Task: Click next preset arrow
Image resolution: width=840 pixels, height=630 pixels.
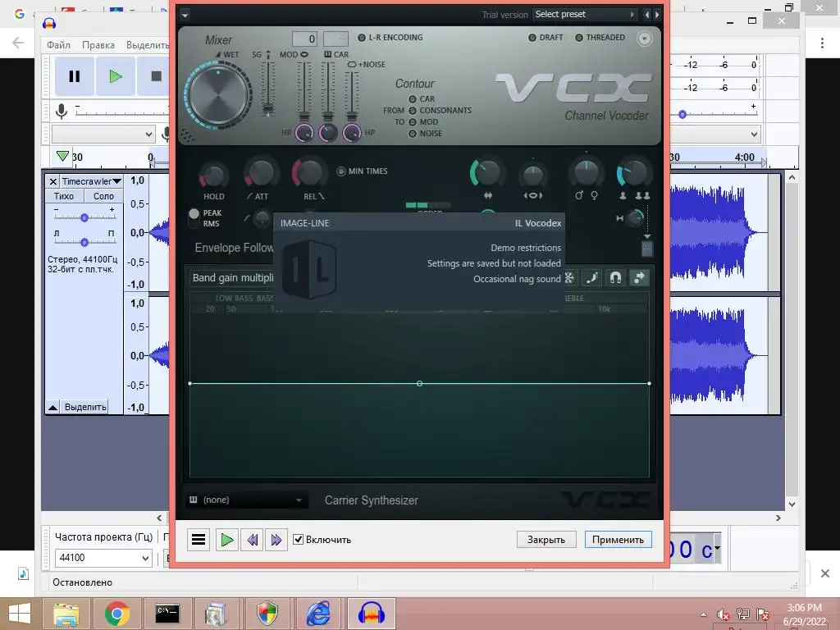Action: tap(657, 15)
